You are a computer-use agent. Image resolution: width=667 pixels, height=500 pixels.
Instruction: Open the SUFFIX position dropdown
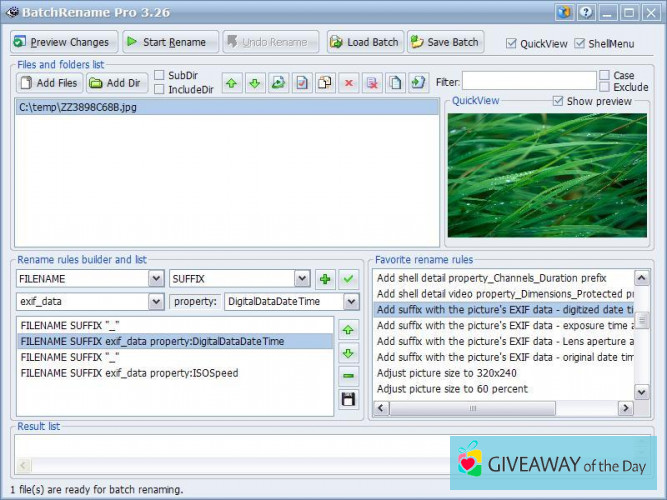[x=301, y=279]
